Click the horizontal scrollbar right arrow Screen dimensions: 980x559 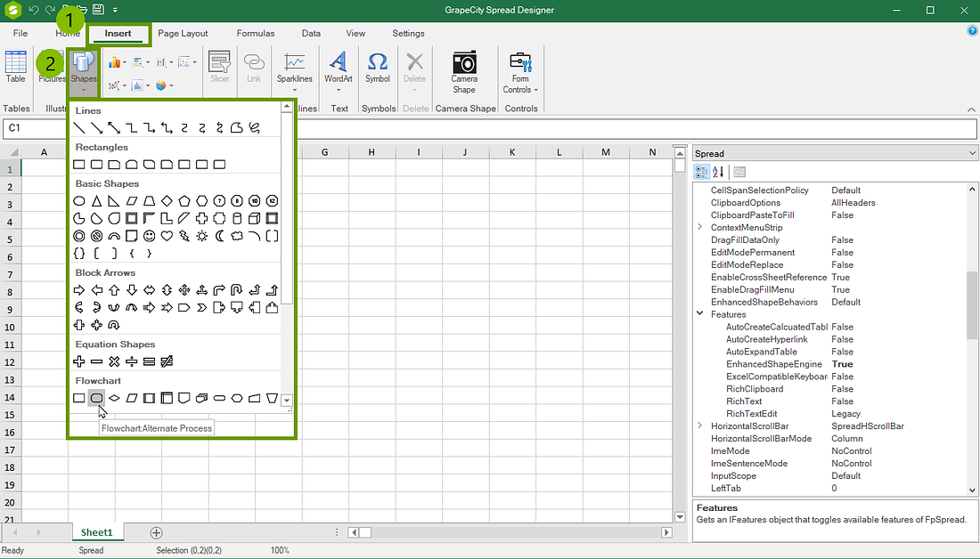[667, 532]
